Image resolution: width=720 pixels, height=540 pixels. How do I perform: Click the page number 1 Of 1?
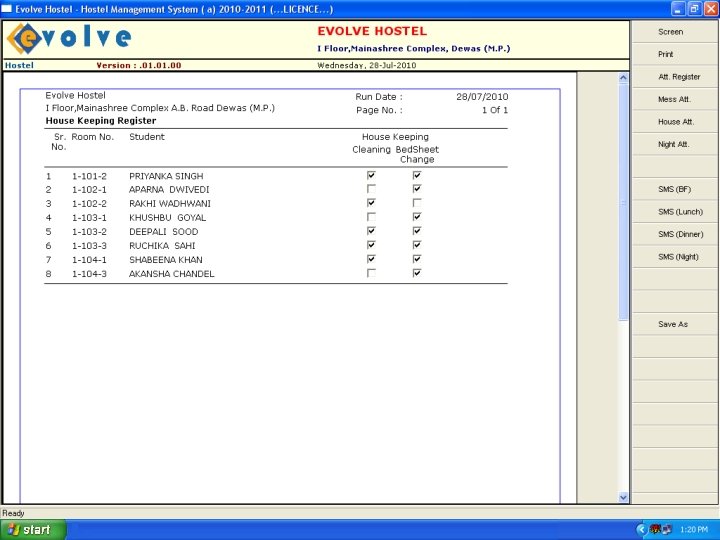click(x=495, y=110)
